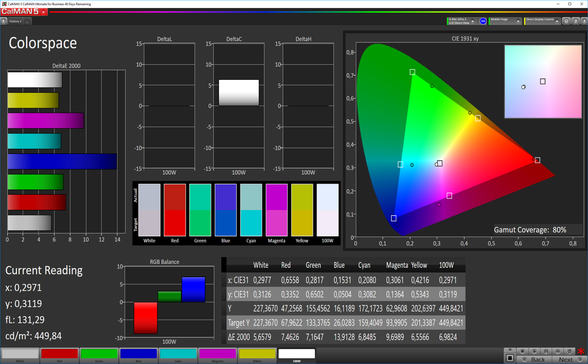
Task: Click the blue 164 meter badge
Action: (483, 21)
